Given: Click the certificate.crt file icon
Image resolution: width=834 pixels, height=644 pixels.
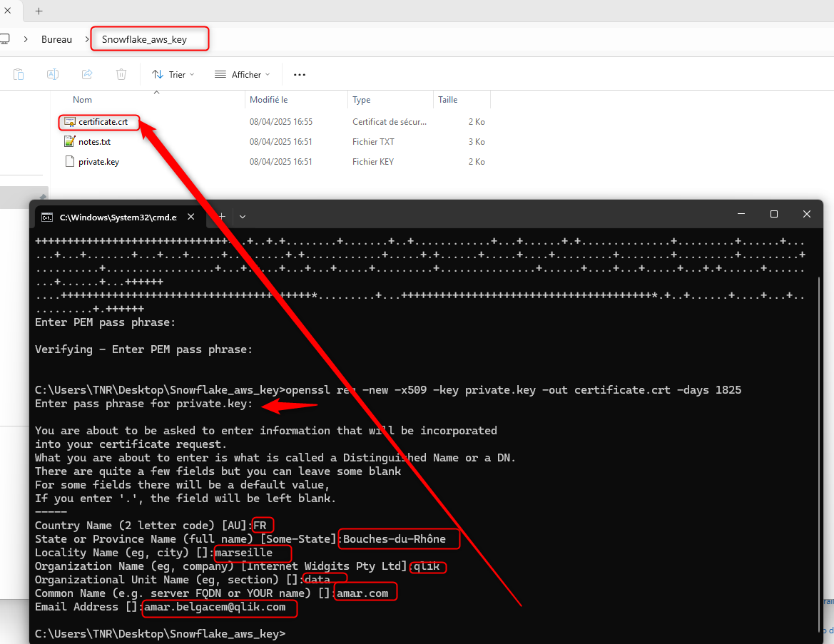Looking at the screenshot, I should click(69, 122).
